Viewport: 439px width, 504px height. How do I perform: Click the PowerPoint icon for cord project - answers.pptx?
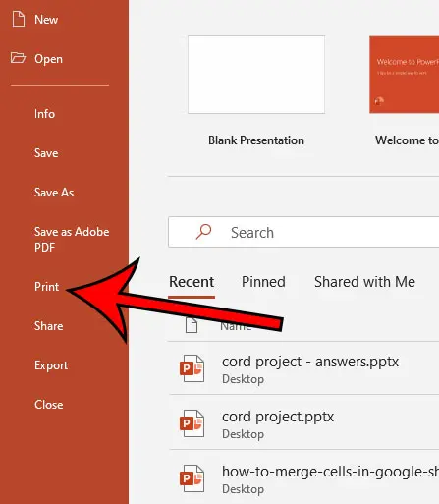[192, 368]
